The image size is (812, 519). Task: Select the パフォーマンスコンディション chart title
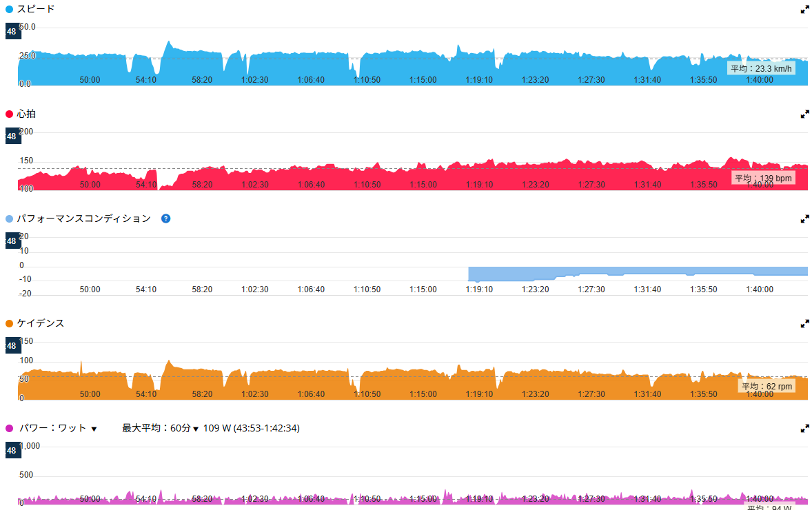(83, 218)
